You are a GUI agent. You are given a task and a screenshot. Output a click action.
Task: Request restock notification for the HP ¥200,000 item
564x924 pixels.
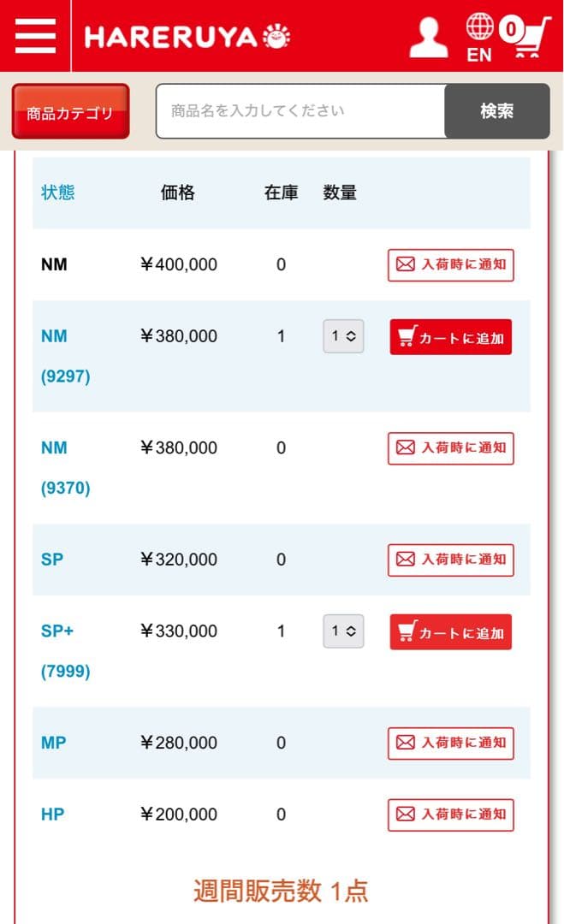pyautogui.click(x=450, y=814)
